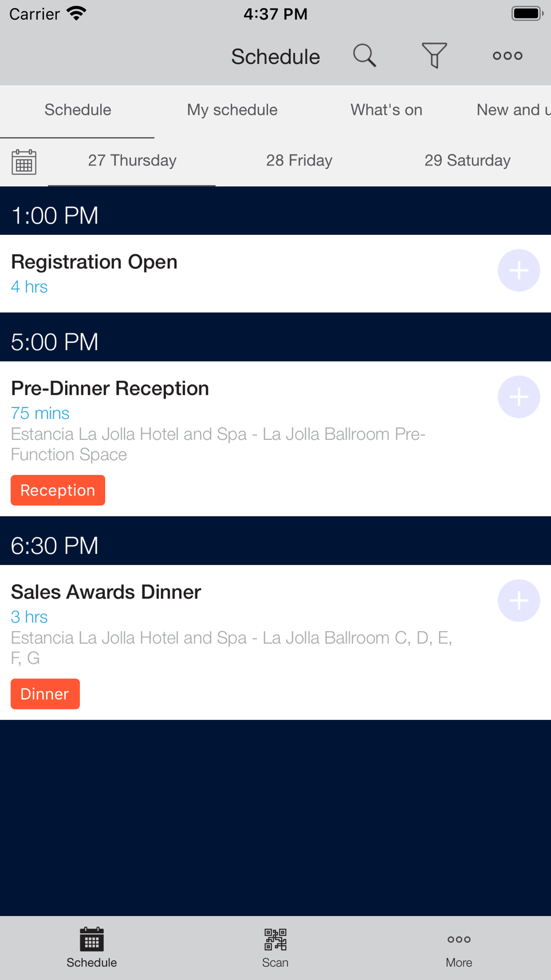The width and height of the screenshot is (551, 980).
Task: Select the 28 Friday date tab
Action: 299,160
